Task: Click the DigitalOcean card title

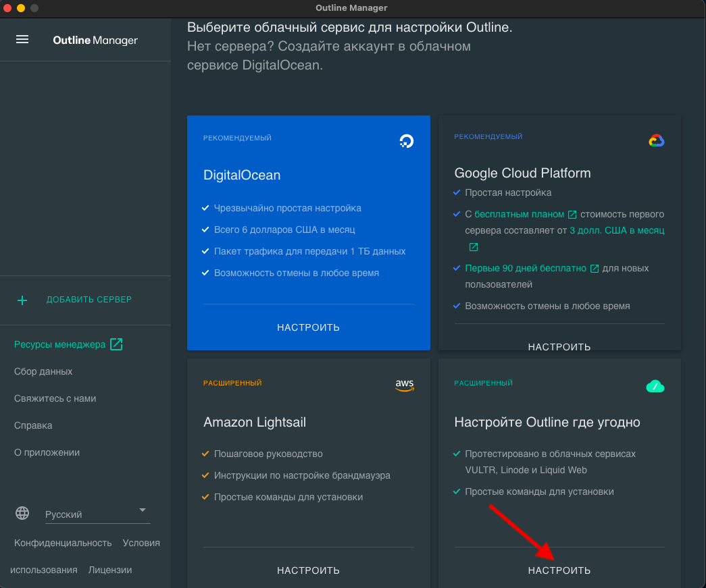Action: (x=242, y=175)
